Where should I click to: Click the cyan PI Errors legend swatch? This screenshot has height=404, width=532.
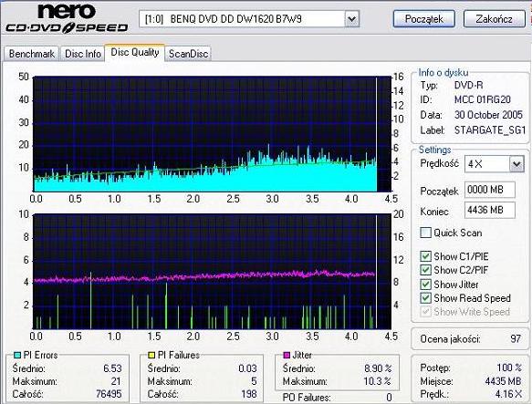pyautogui.click(x=17, y=355)
